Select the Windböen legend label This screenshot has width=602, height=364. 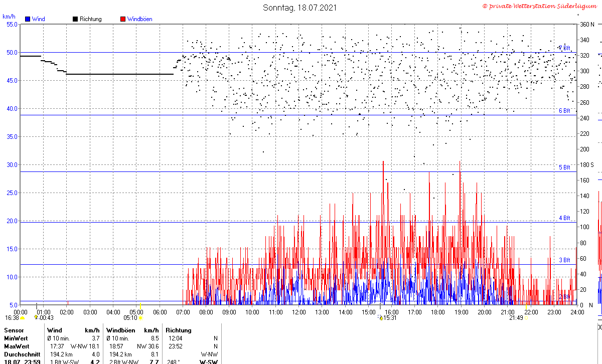tap(139, 19)
